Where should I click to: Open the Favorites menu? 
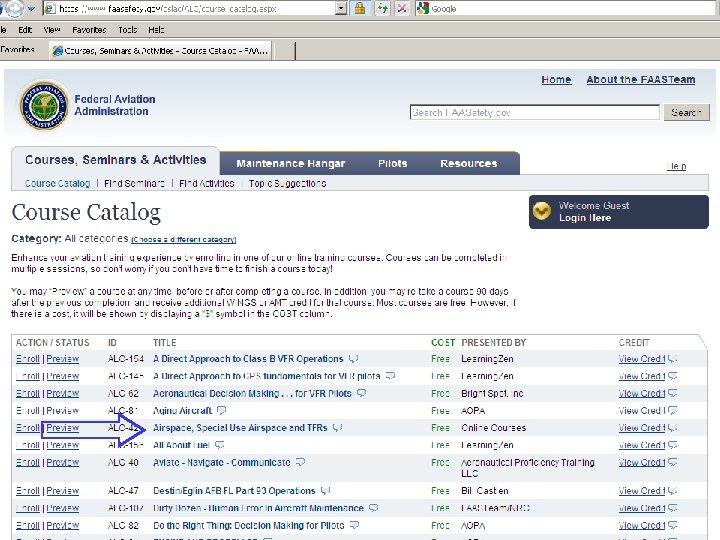point(89,30)
